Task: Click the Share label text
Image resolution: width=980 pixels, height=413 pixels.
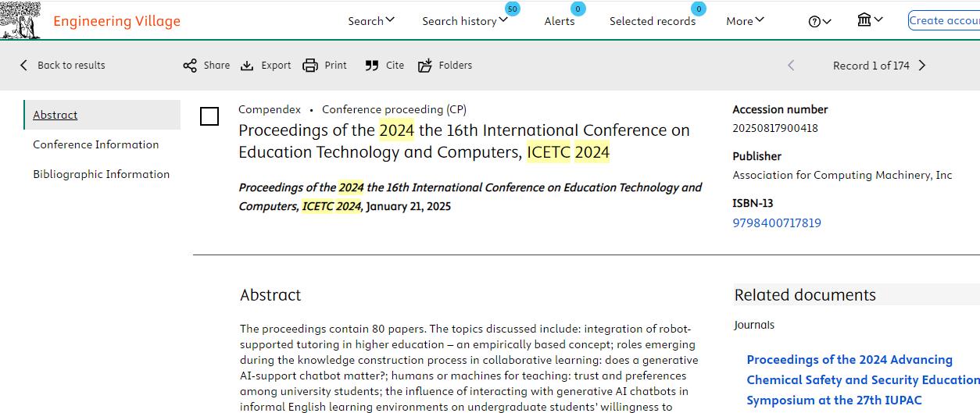Action: pos(216,66)
